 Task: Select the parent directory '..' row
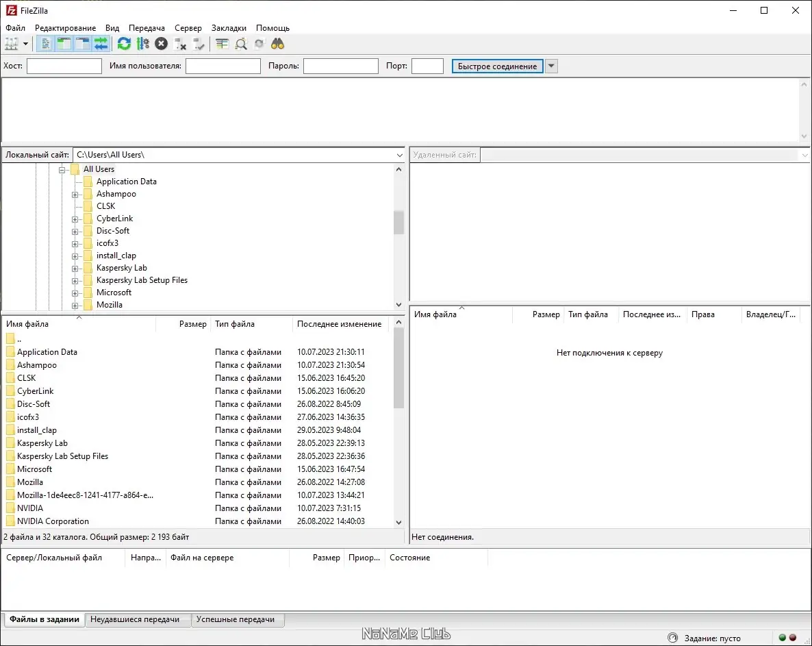pyautogui.click(x=196, y=339)
